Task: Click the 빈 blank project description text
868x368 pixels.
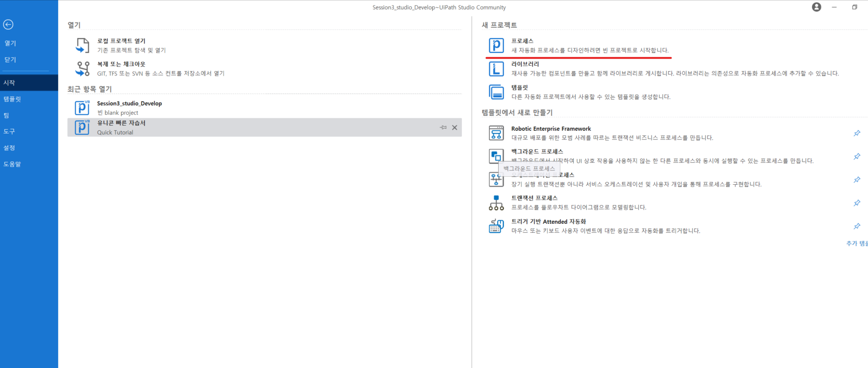Action: click(118, 113)
